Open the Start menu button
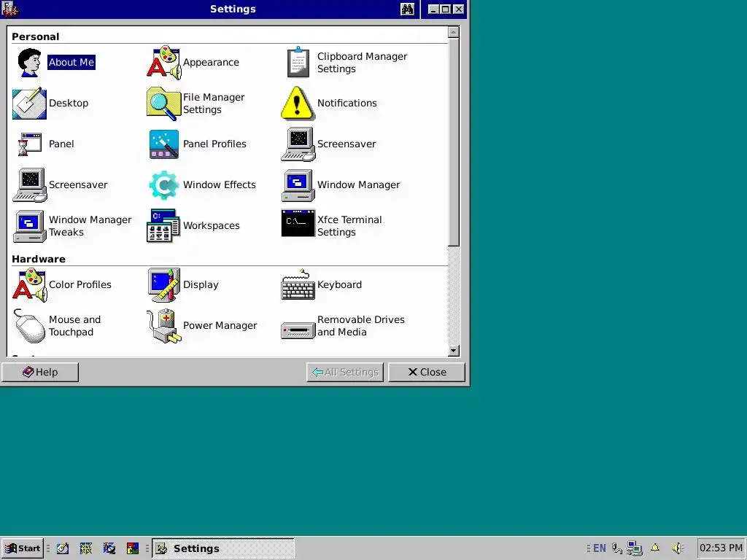 23,548
